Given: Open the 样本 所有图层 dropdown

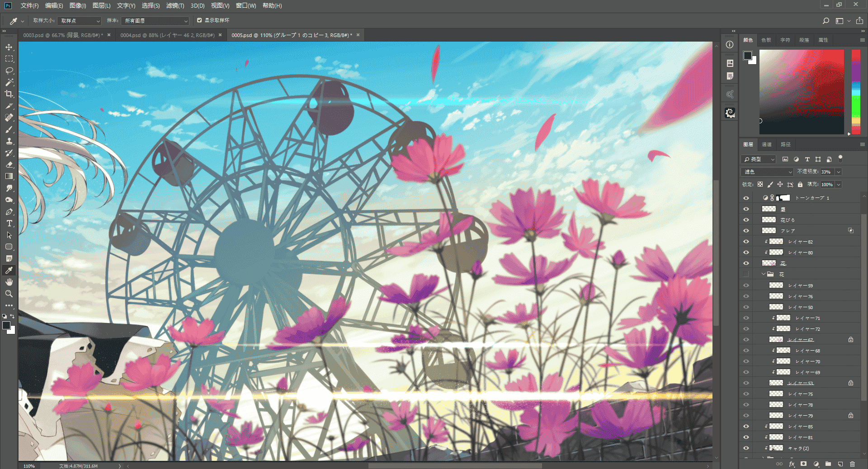Looking at the screenshot, I should [x=155, y=21].
